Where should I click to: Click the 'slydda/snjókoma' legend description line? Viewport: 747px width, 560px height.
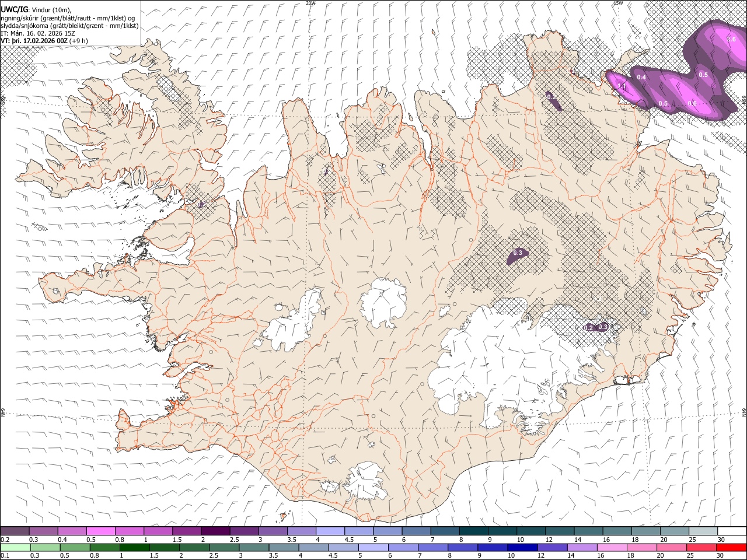[69, 26]
